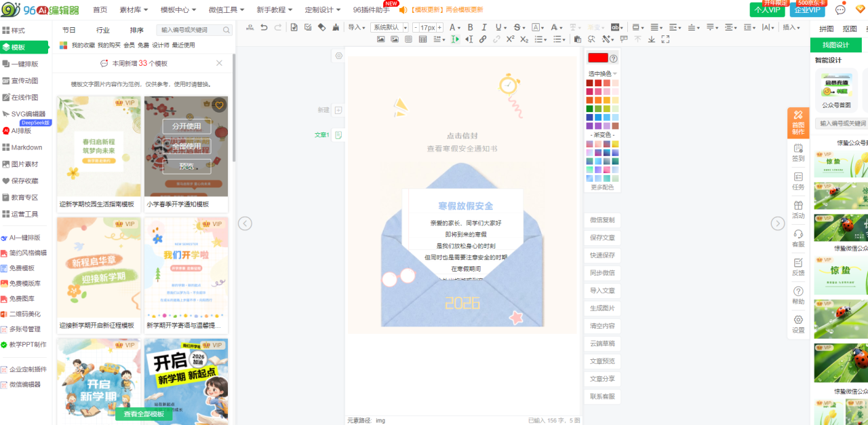Image resolution: width=868 pixels, height=425 pixels.
Task: Click the insert hyperlink icon
Action: [x=483, y=39]
